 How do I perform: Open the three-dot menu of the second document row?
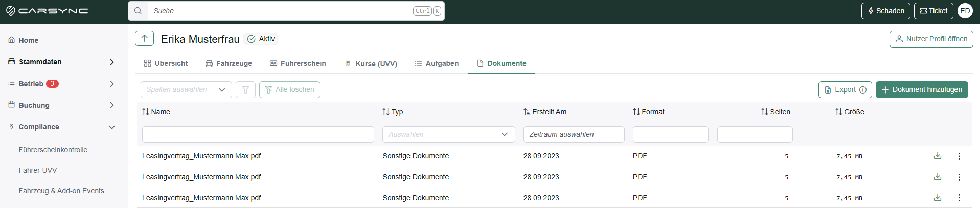pos(959,177)
